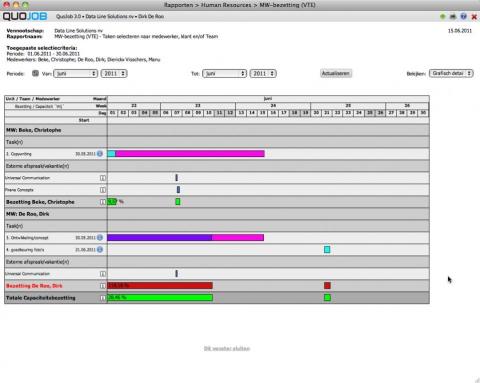480x383 pixels.
Task: Open the Bekijken view dropdown
Action: coord(451,73)
